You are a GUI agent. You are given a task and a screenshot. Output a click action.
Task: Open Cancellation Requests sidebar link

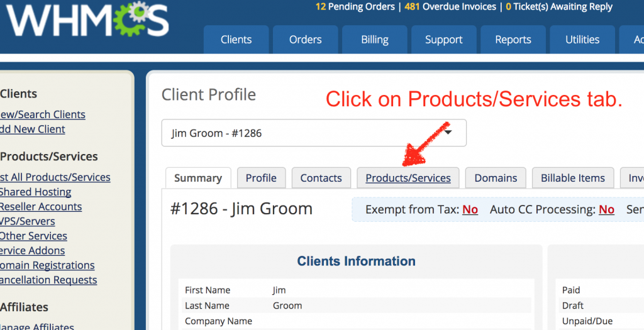click(x=48, y=280)
